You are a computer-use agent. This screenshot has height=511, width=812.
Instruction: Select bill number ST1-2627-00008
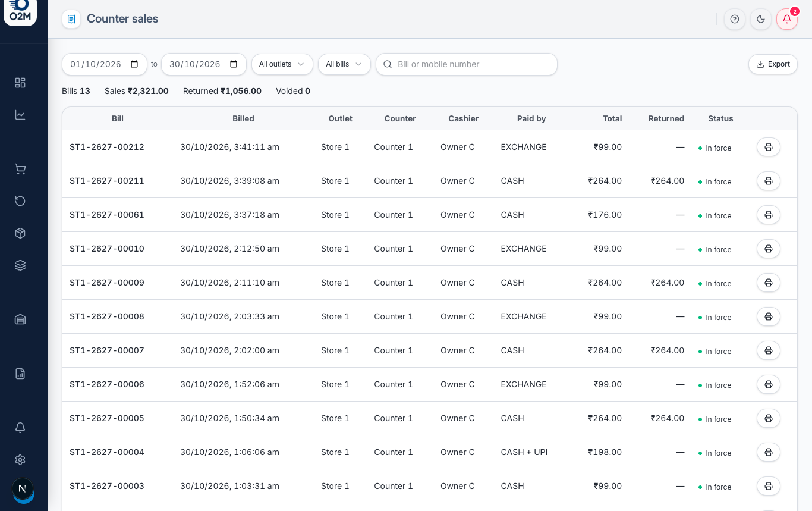(x=107, y=316)
